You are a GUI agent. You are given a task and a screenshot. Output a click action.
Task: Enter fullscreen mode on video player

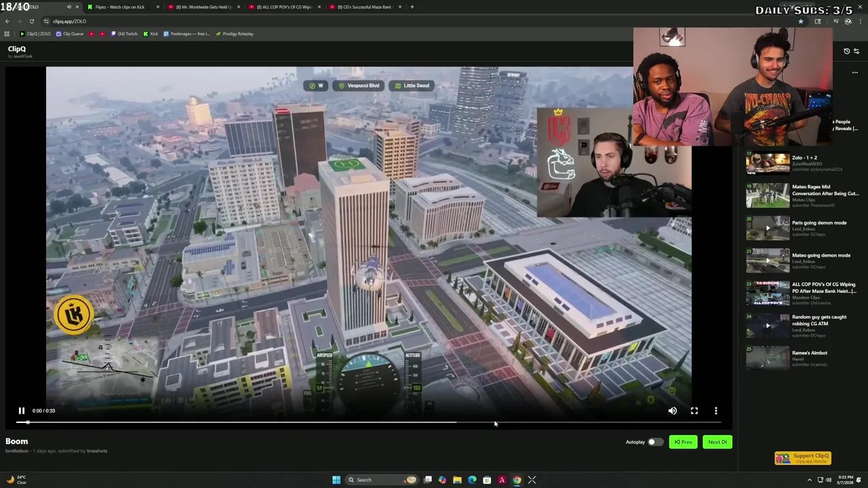pos(694,411)
